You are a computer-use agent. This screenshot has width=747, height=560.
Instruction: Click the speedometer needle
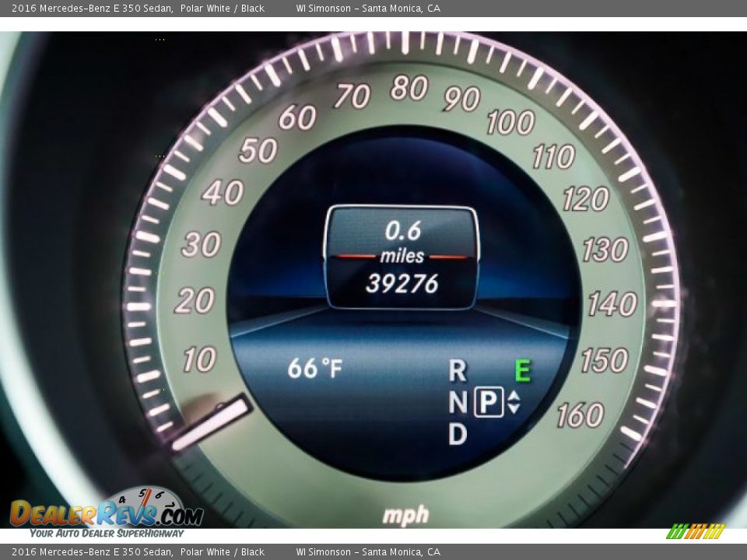[x=211, y=424]
